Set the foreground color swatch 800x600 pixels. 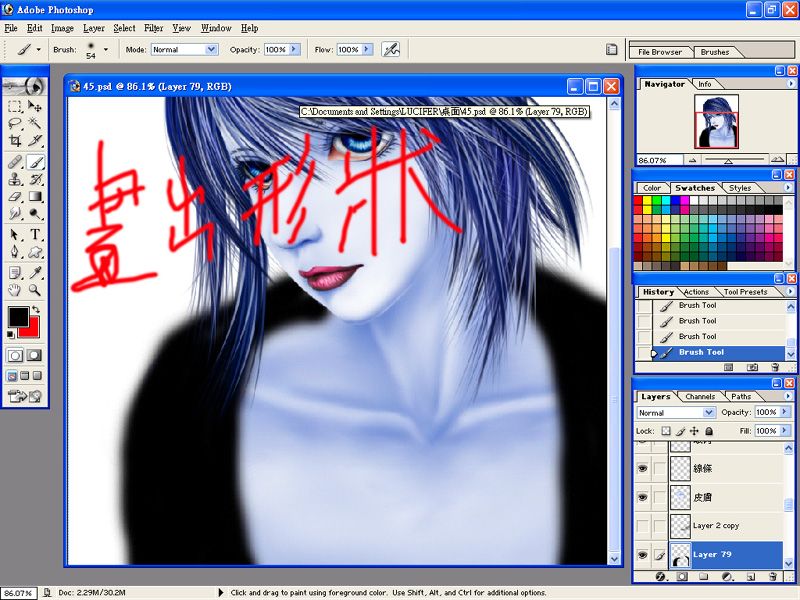(18, 317)
